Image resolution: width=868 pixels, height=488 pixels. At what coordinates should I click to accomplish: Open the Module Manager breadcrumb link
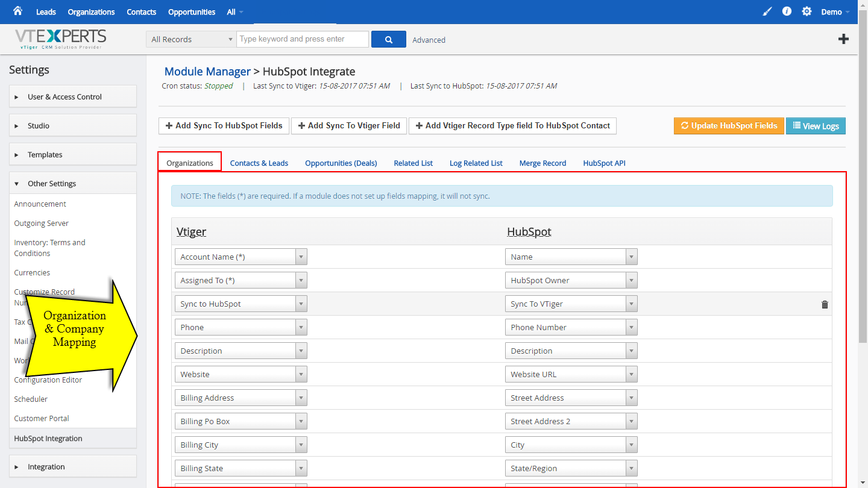pyautogui.click(x=207, y=72)
